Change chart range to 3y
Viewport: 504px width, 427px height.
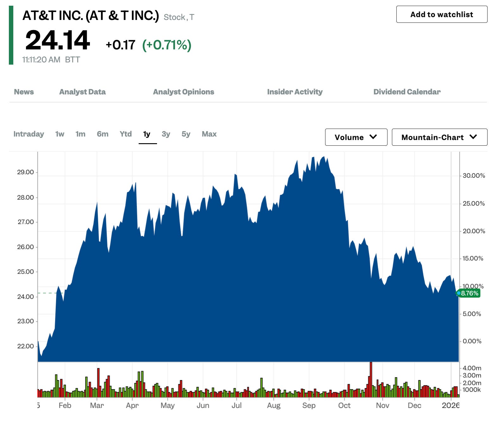click(x=166, y=134)
